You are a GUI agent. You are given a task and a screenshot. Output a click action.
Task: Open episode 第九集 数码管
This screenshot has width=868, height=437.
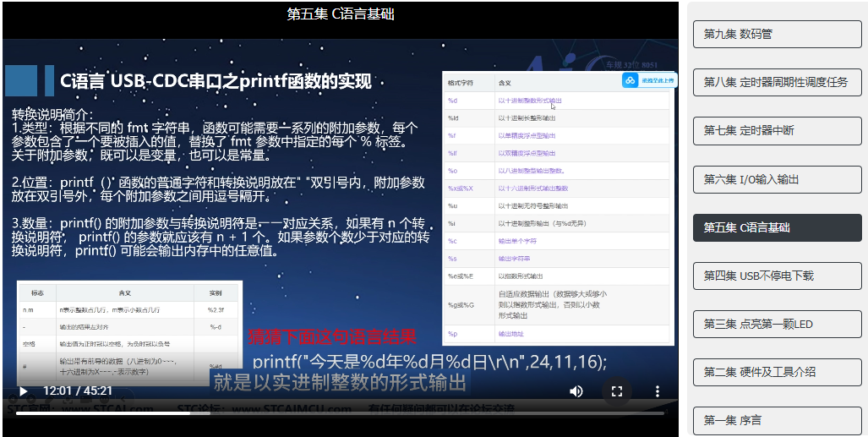coord(778,35)
